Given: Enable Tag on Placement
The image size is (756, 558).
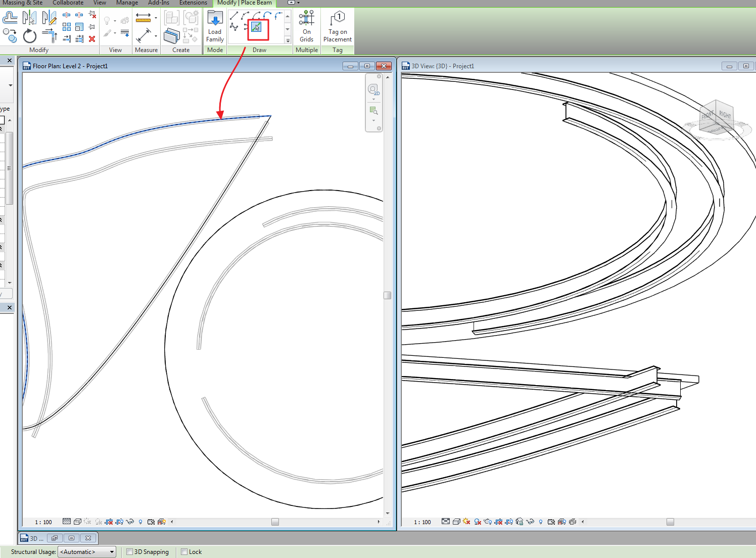Looking at the screenshot, I should tap(338, 27).
